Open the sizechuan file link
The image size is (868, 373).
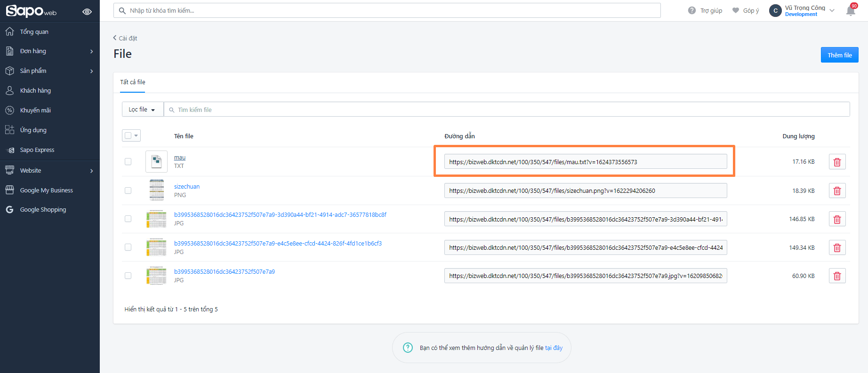tap(187, 187)
